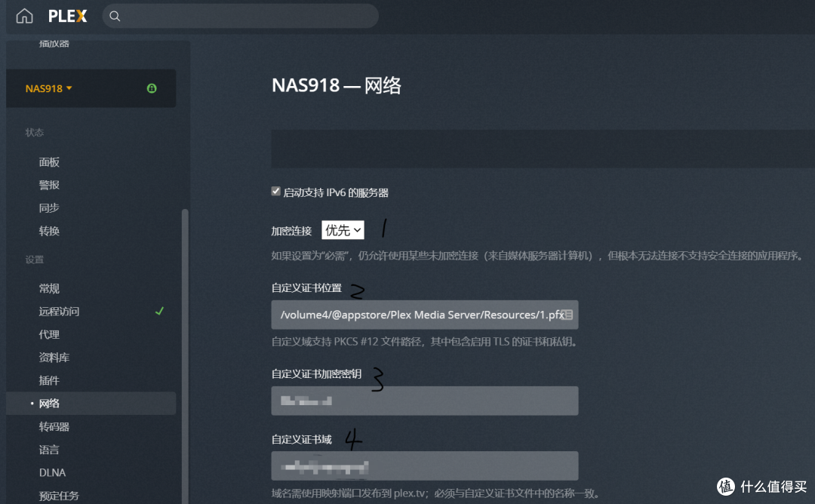Click the green check beside 远程访问
The width and height of the screenshot is (815, 504).
(159, 311)
